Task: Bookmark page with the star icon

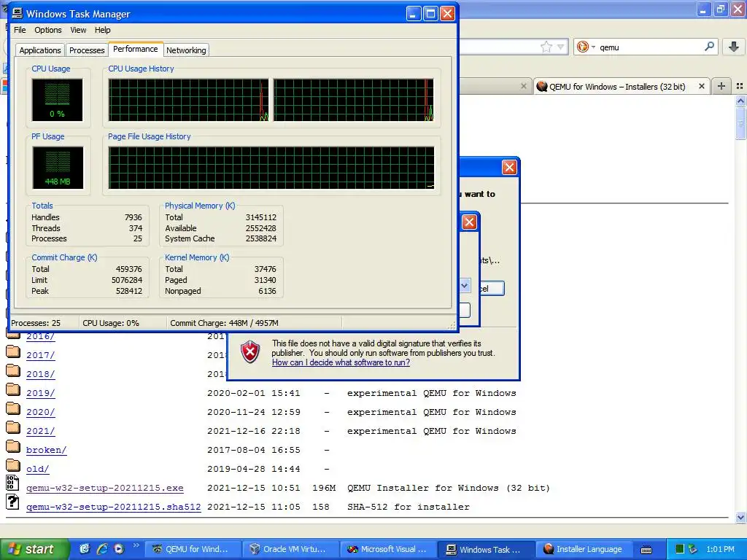Action: pyautogui.click(x=546, y=47)
